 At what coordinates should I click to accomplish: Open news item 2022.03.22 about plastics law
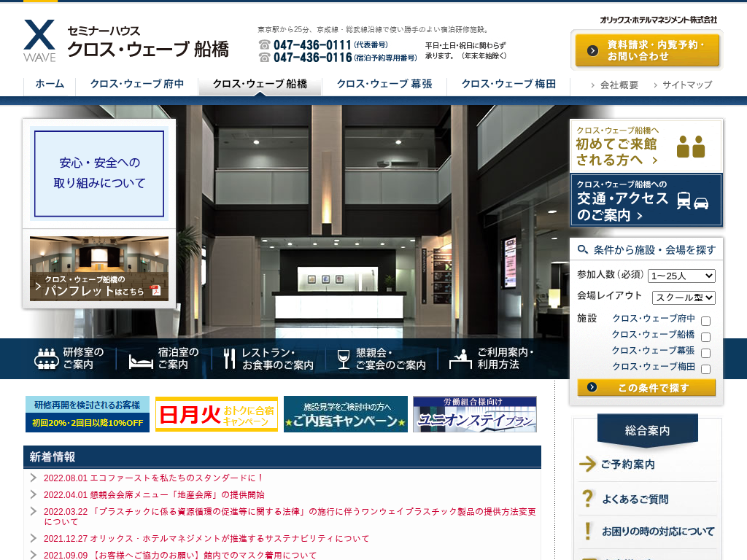(290, 517)
